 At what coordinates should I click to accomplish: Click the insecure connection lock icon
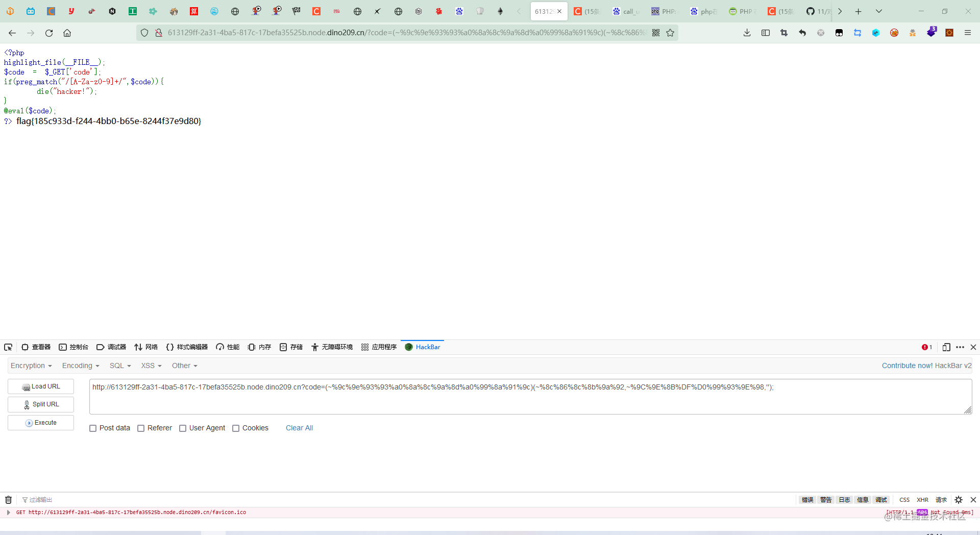coord(159,33)
